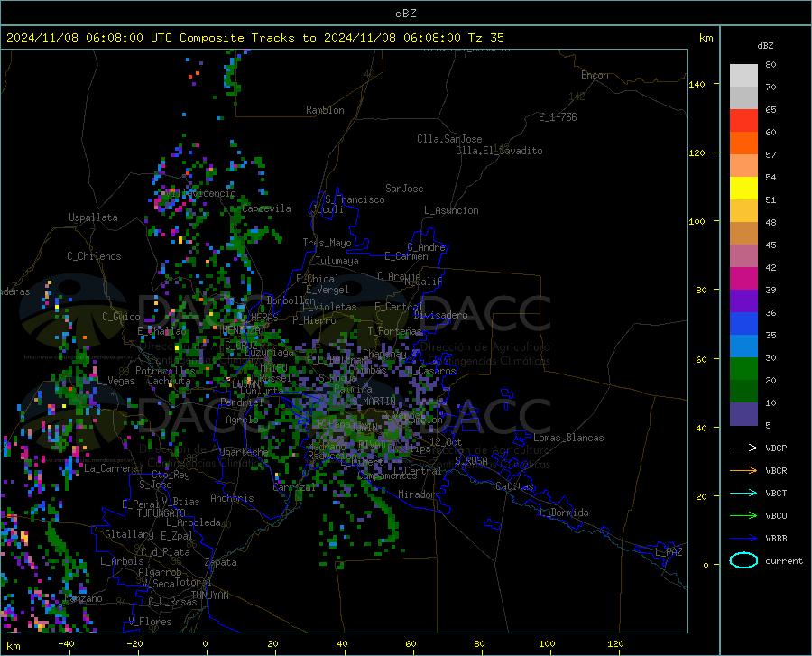Pick the orange 57 dBZ swatch

tap(743, 143)
